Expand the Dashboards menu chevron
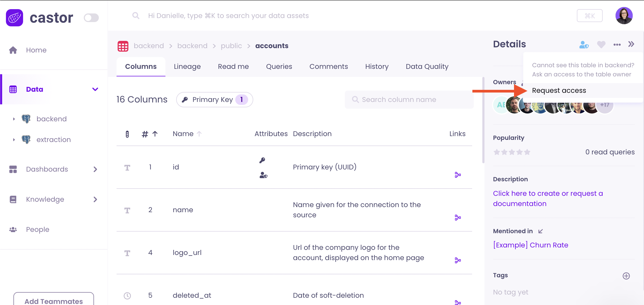Image resolution: width=644 pixels, height=305 pixels. (x=95, y=169)
